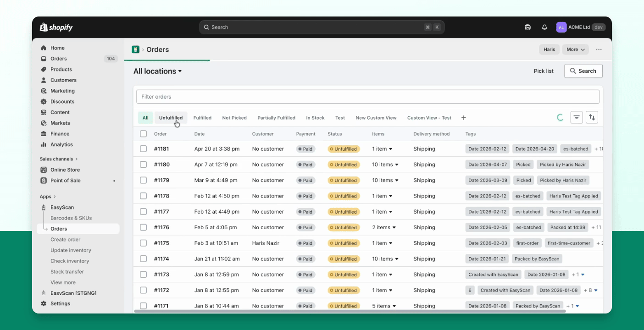Expand the All locations dropdown

tap(157, 71)
